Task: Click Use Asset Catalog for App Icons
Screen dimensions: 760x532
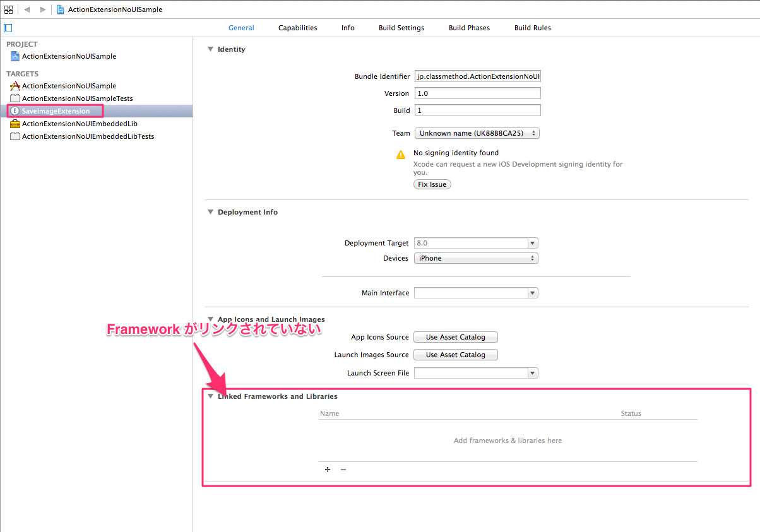Action: point(455,337)
